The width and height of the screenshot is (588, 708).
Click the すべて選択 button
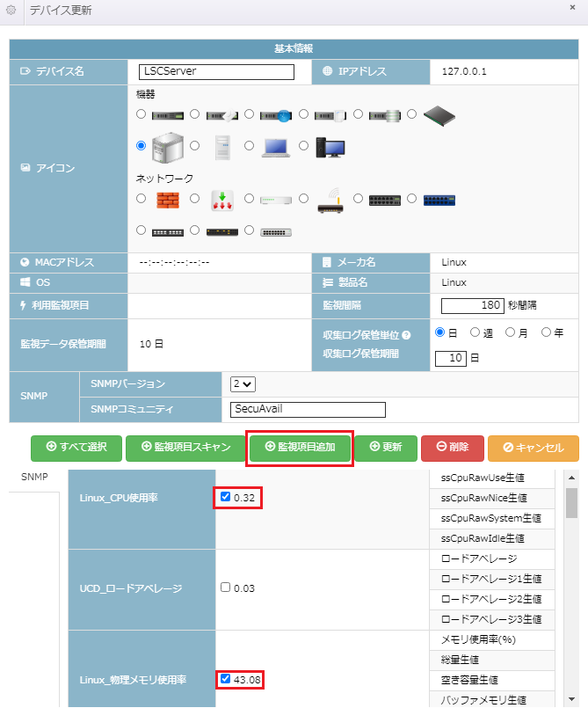76,448
